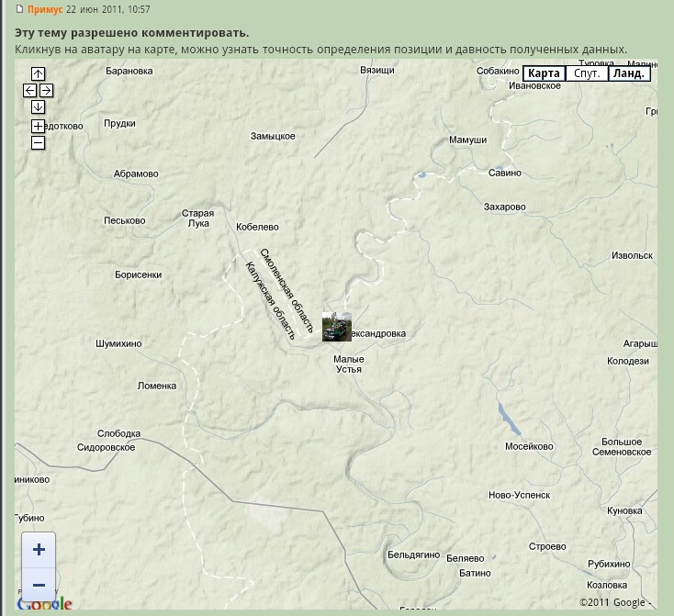Click the Сидоровское place label
This screenshot has width=674, height=616.
coord(107,447)
